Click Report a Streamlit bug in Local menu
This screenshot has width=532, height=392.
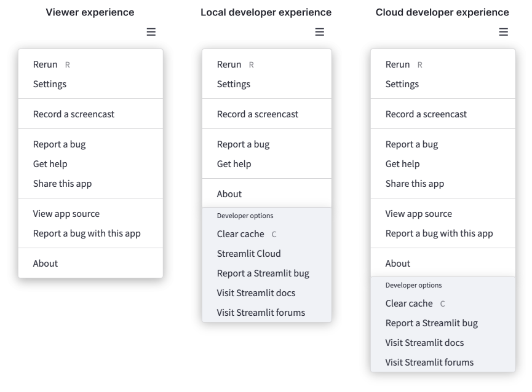coord(263,273)
